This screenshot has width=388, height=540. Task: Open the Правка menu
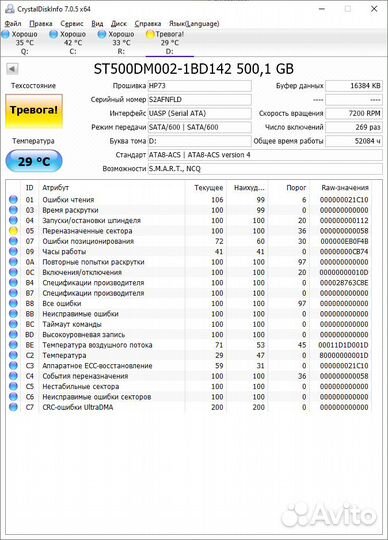point(41,24)
